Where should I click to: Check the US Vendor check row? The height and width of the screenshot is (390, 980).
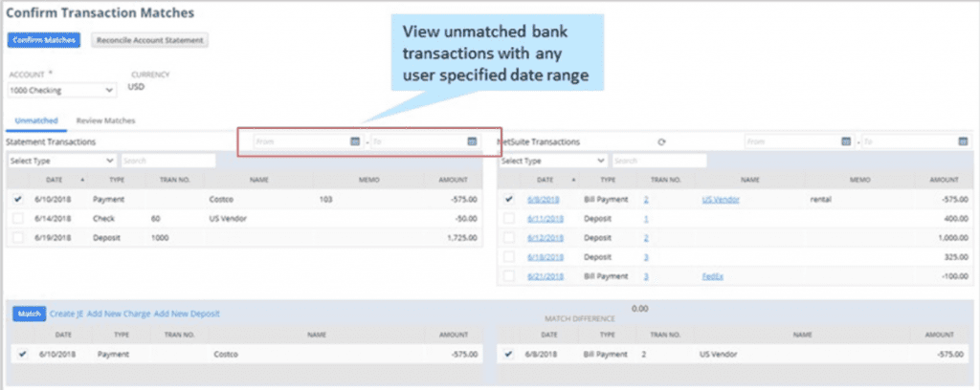point(19,218)
